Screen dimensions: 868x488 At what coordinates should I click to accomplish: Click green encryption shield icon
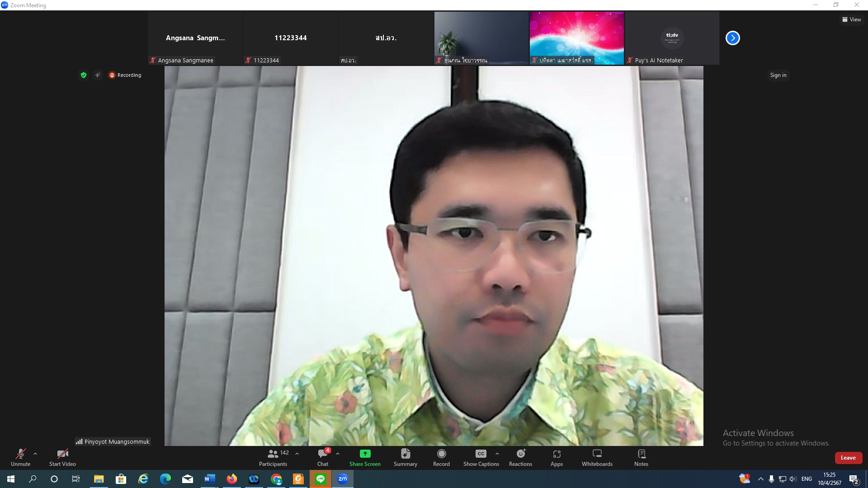coord(84,75)
